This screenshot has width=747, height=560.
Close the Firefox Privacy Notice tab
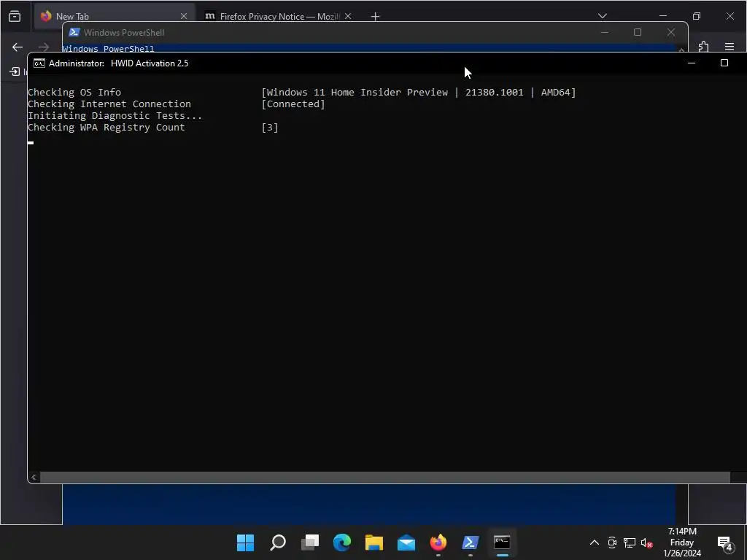tap(348, 16)
